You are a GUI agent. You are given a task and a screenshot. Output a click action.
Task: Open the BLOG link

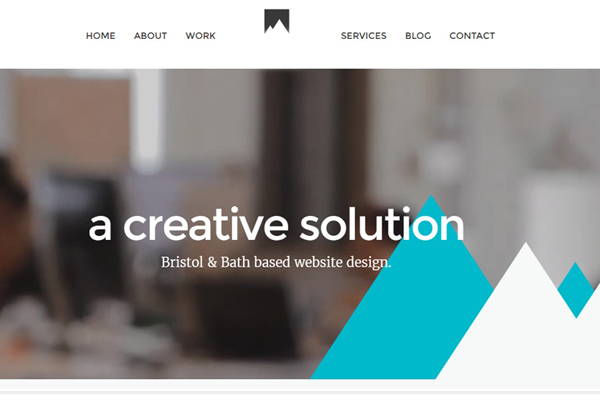click(x=418, y=36)
